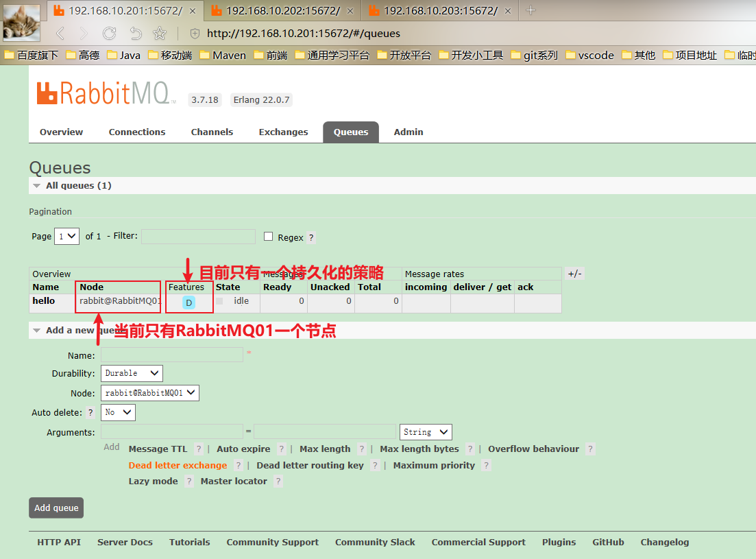This screenshot has height=559, width=756.
Task: Open help for Regex option
Action: [x=311, y=238]
